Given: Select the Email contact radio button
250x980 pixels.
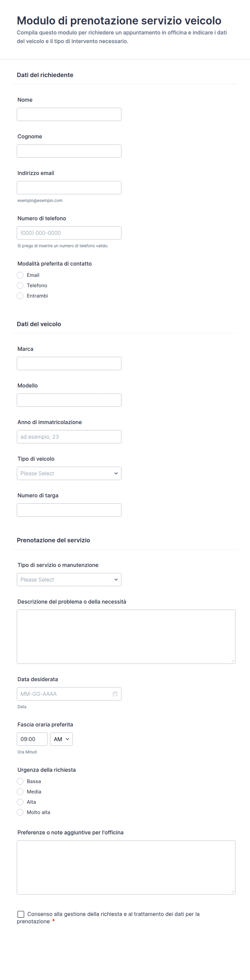Looking at the screenshot, I should [20, 275].
